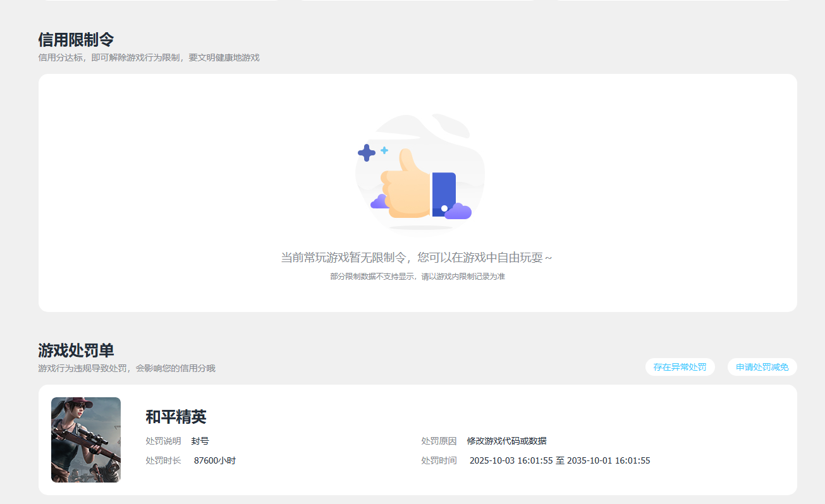Click the 游戏行为违规导致处罚 subtitle text
Viewport: 825px width, 504px height.
coord(126,368)
